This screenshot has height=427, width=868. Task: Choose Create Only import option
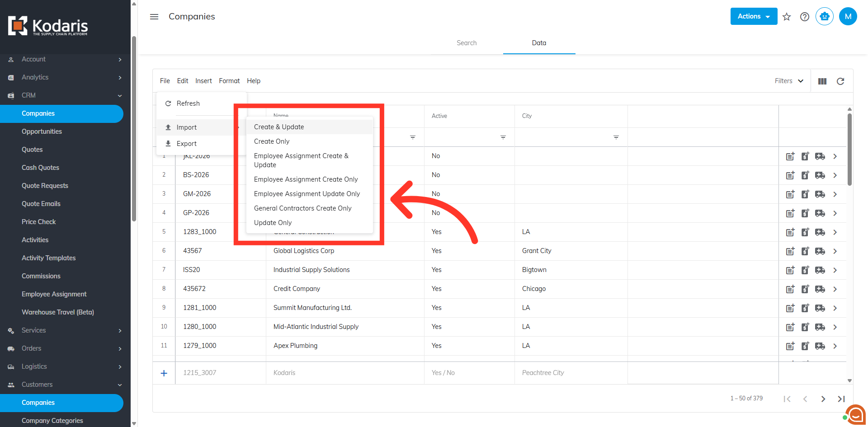point(310,141)
